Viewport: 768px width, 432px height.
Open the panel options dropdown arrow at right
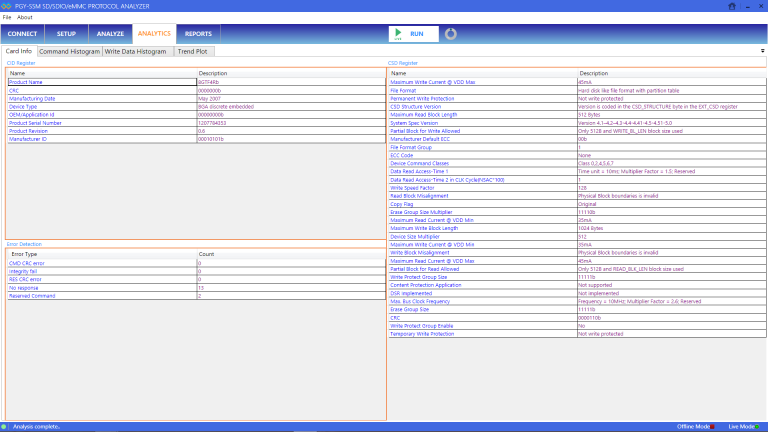coord(763,51)
